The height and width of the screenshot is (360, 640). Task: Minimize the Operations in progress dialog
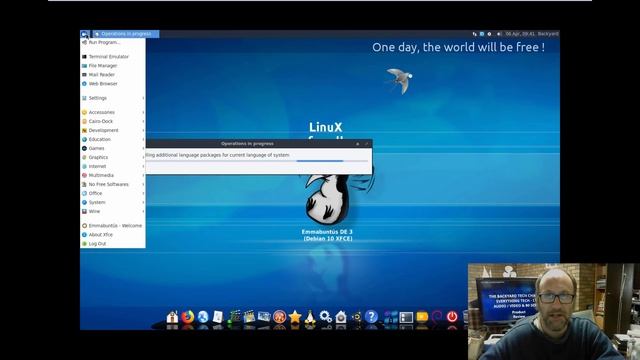coord(358,144)
